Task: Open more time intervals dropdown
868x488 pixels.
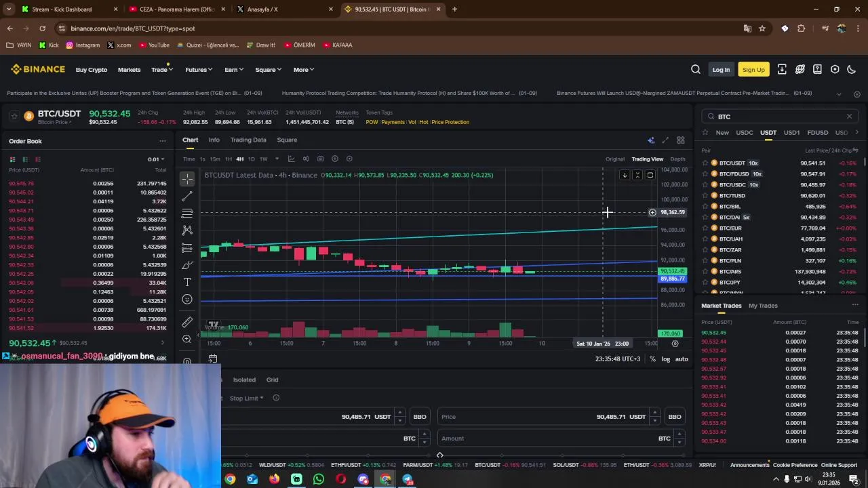Action: click(277, 159)
